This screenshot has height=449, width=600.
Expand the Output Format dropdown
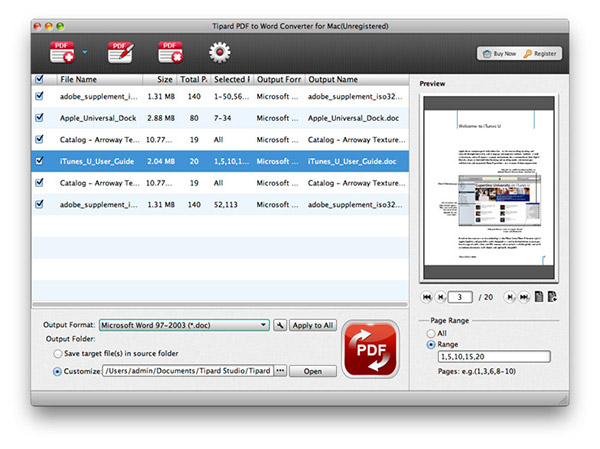184,325
